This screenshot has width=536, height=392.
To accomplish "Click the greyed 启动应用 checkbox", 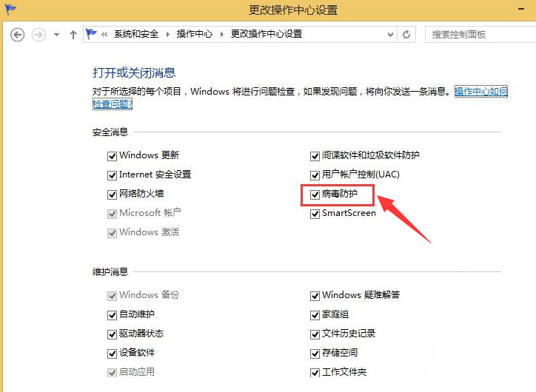I will tap(112, 373).
